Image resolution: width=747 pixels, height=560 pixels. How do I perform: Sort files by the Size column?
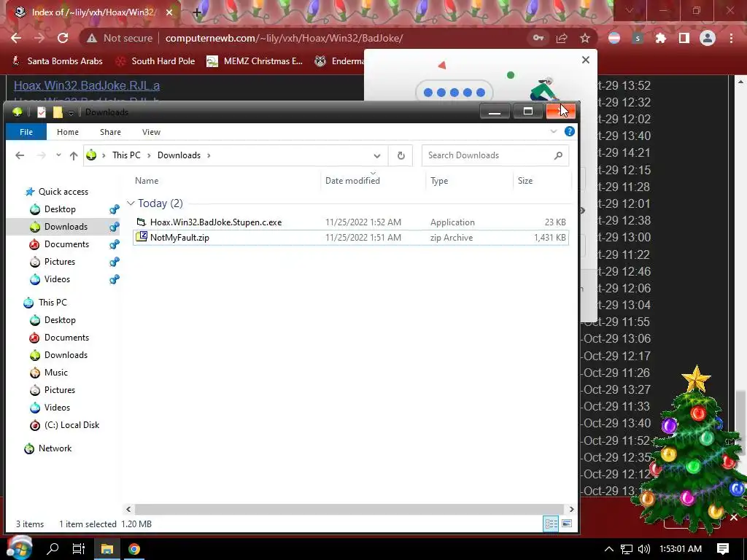click(525, 181)
